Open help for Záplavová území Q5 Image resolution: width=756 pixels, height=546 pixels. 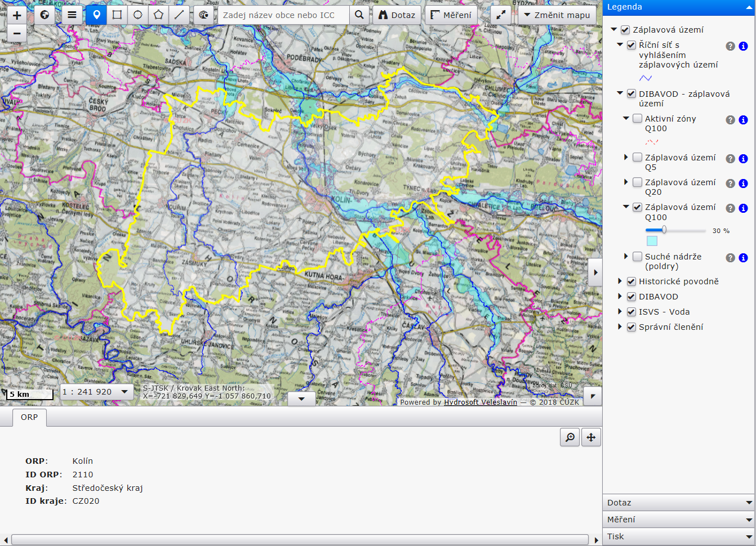click(731, 159)
